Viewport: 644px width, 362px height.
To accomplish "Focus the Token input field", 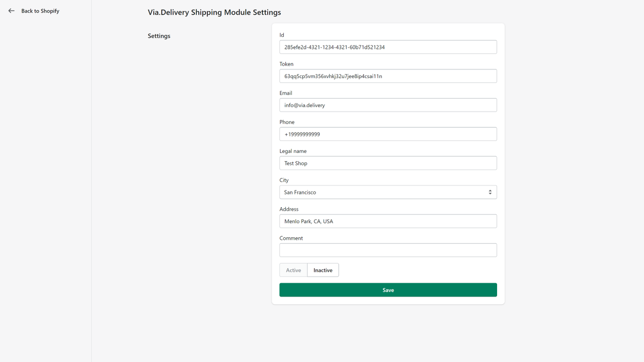I will [388, 76].
